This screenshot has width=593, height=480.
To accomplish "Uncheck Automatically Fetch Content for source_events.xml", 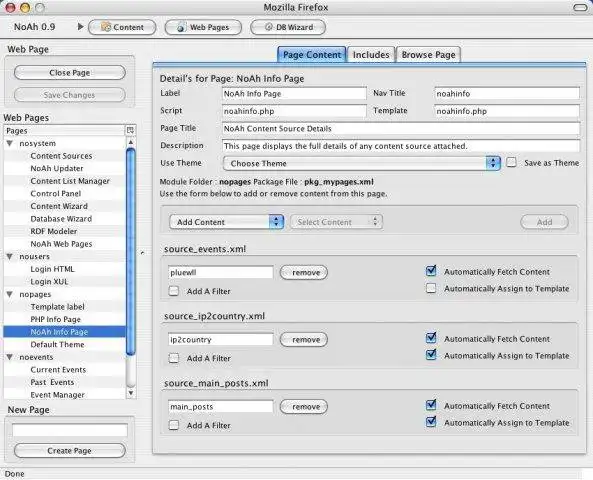I will pos(431,271).
